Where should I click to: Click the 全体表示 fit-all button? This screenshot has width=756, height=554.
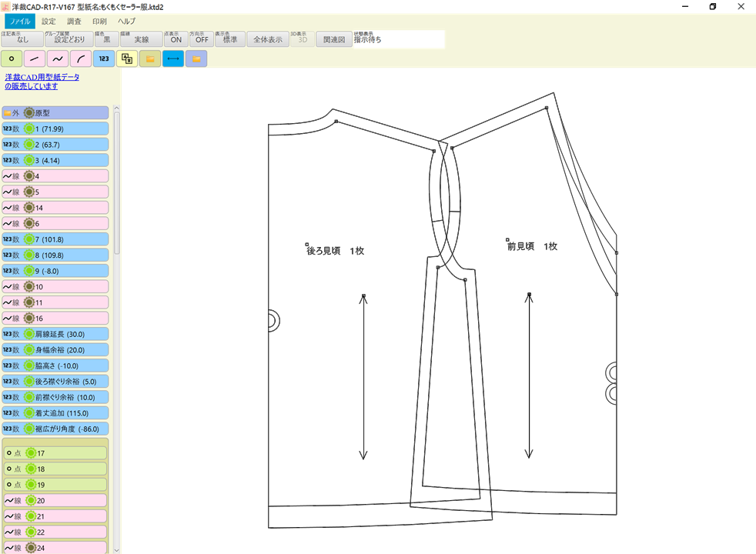[268, 39]
